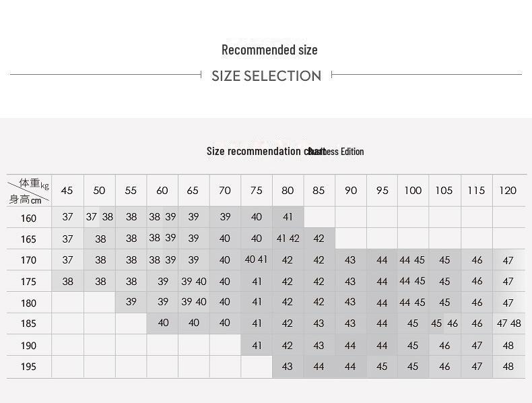Click size 43 in the 195 cm row
Screen dimensions: 532x403
click(288, 367)
